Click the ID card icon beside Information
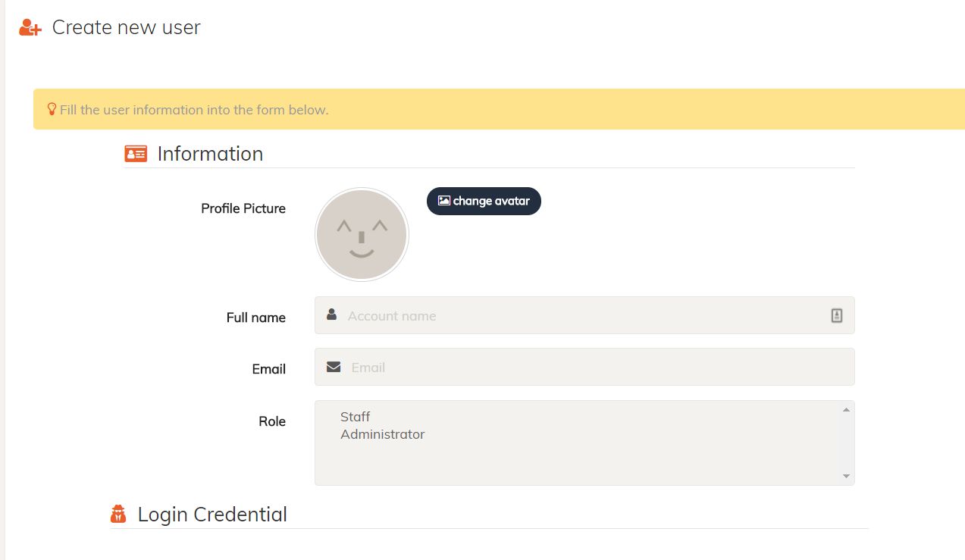This screenshot has height=560, width=965. (136, 154)
